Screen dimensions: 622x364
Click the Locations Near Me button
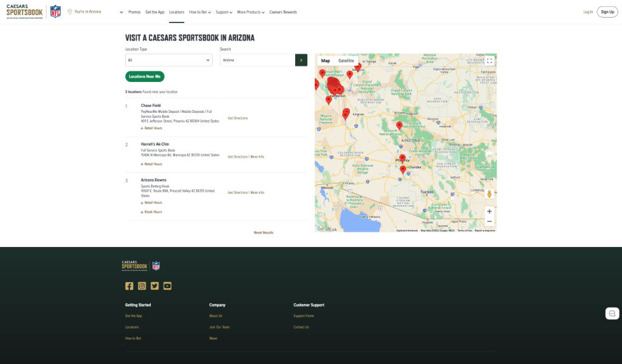(145, 76)
